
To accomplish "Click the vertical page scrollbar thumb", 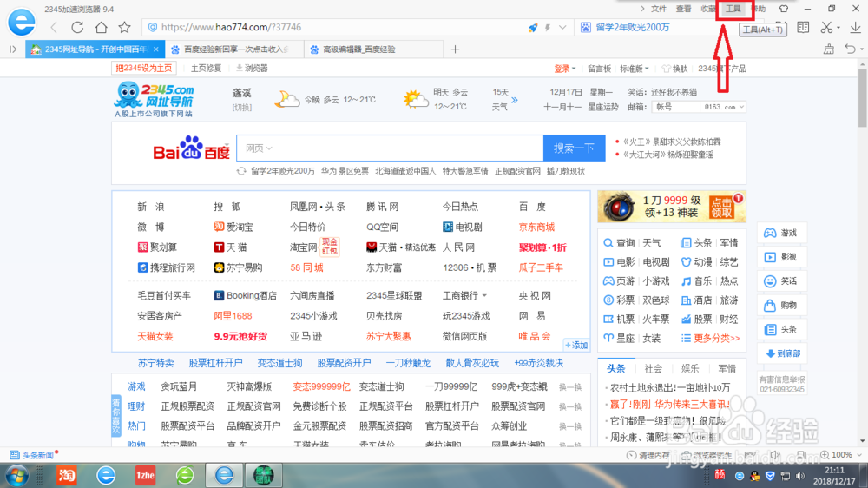I will pos(863,99).
